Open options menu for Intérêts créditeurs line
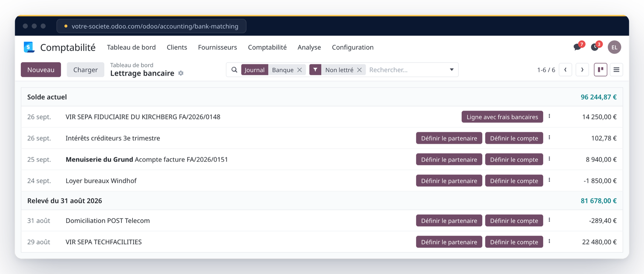Image resolution: width=644 pixels, height=274 pixels. click(549, 137)
